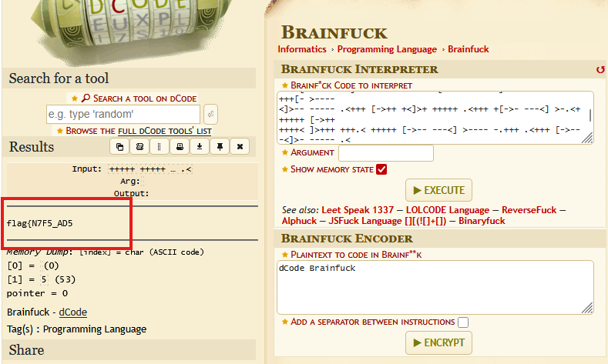Clear results with the X icon
The image size is (608, 364).
pos(240,147)
